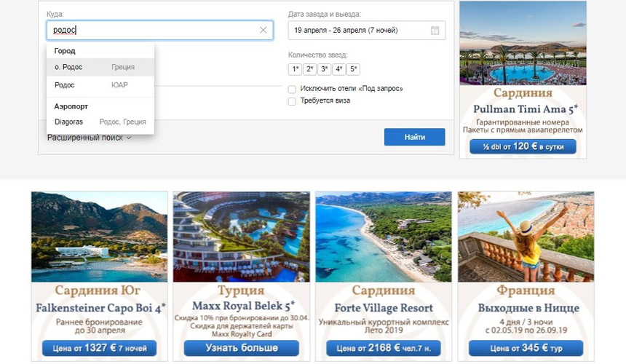Click the Falkensteiner Capo Boi price button
The height and width of the screenshot is (364, 626).
[100, 348]
